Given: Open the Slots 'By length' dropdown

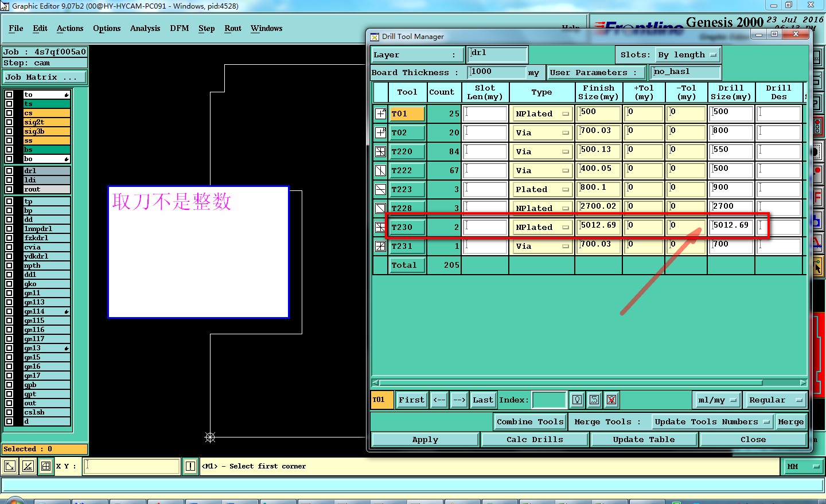Looking at the screenshot, I should pyautogui.click(x=687, y=55).
